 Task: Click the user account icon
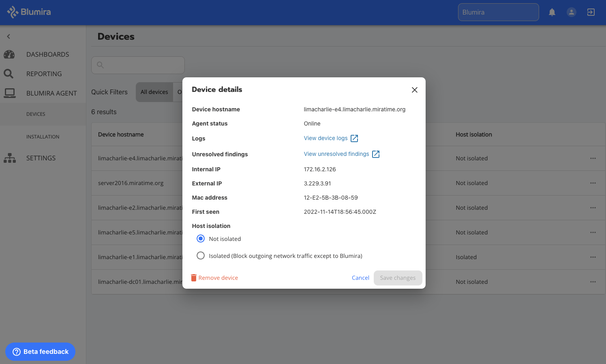pyautogui.click(x=572, y=12)
